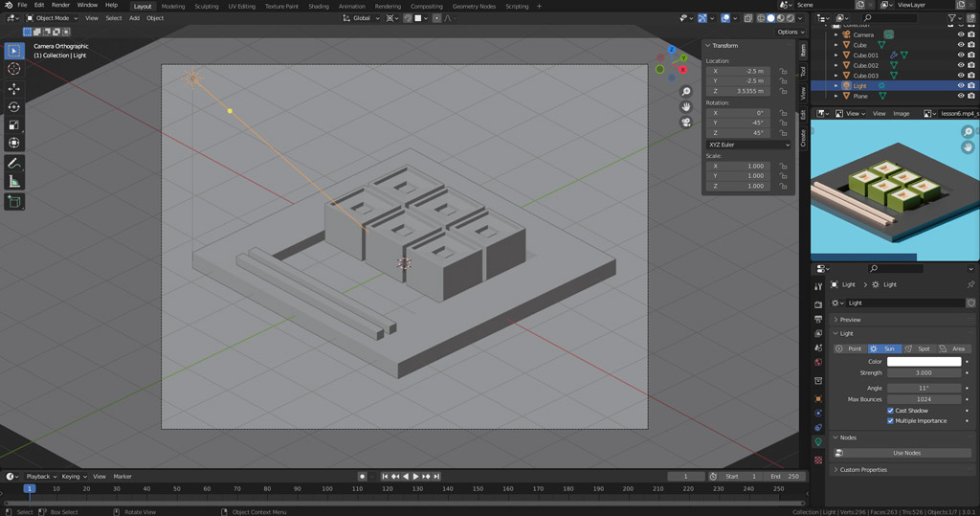The width and height of the screenshot is (980, 516).
Task: Select the Move tool in the left toolbar
Action: pos(14,88)
